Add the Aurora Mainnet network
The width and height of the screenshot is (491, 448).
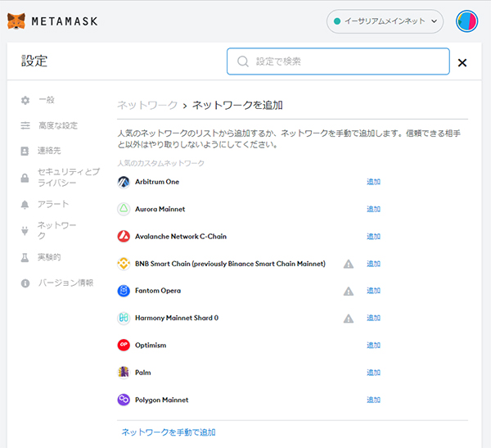click(373, 209)
